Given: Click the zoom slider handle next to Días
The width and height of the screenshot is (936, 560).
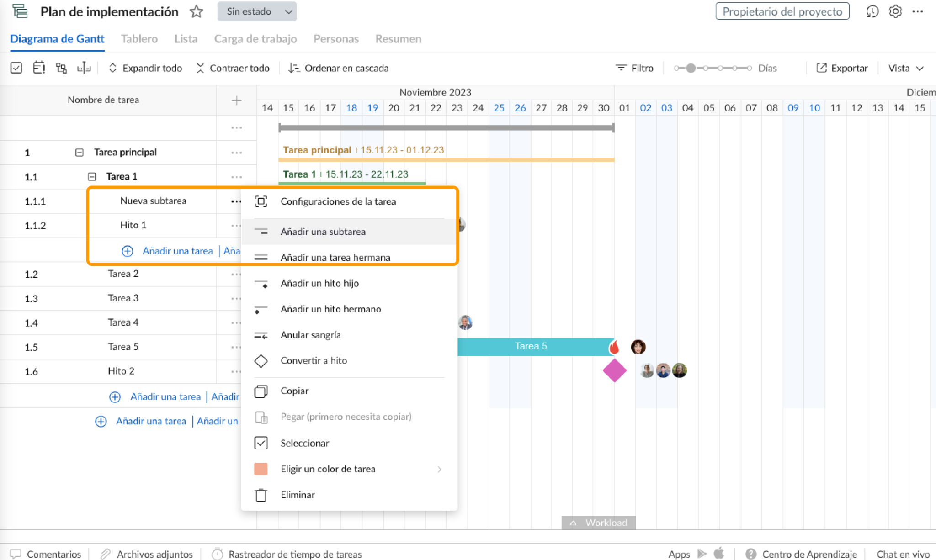Looking at the screenshot, I should [x=691, y=68].
